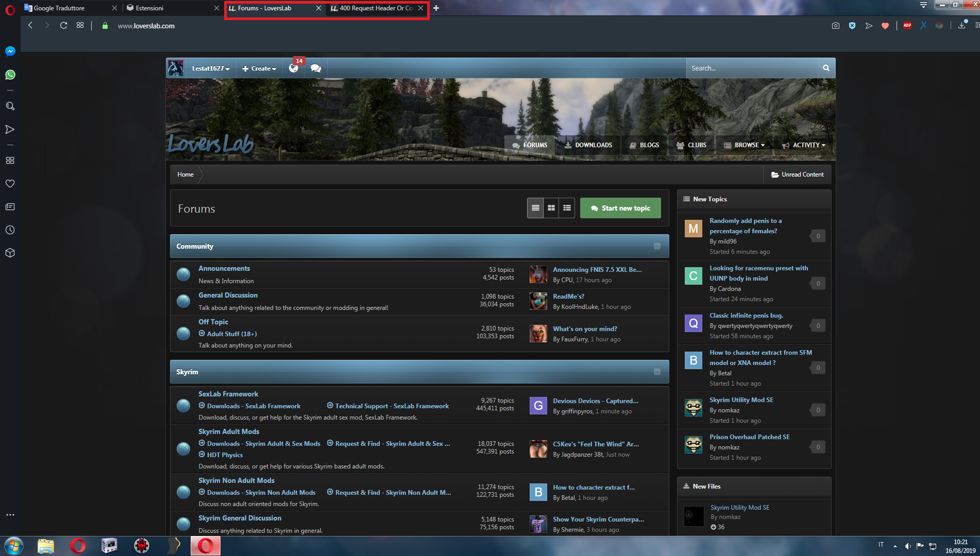Screen dimensions: 980x556
Task: Open My Flow in the Opera sidebar
Action: tap(10, 129)
